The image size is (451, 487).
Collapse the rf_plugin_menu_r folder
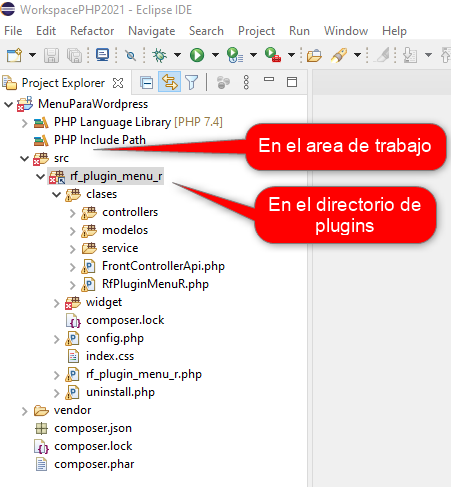coord(40,176)
